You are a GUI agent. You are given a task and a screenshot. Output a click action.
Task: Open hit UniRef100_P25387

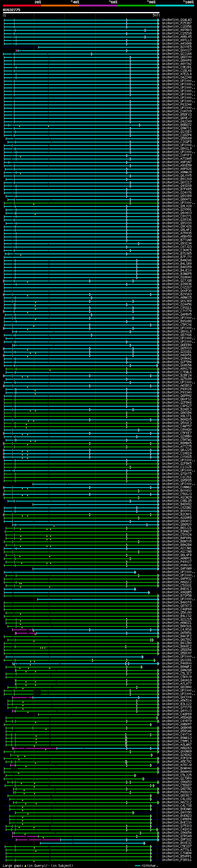[177, 23]
